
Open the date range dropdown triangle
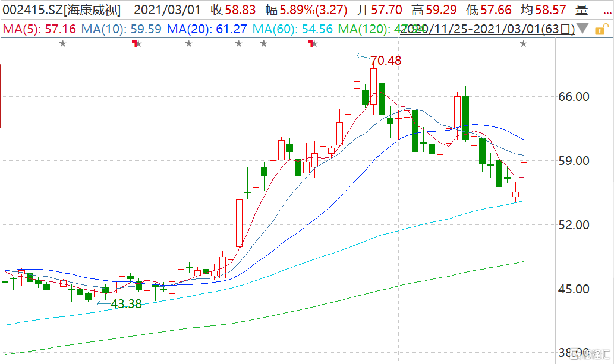coord(582,28)
